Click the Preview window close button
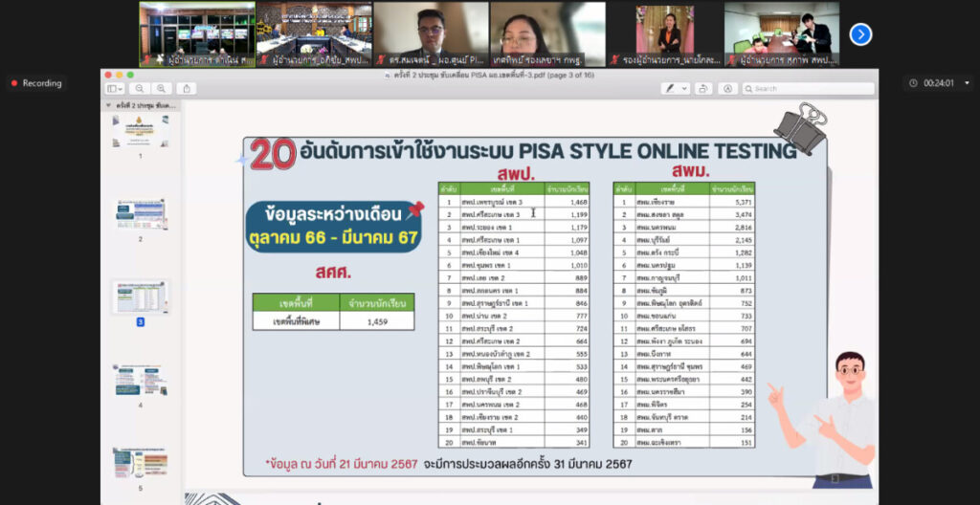The height and width of the screenshot is (505, 980). coord(108,75)
